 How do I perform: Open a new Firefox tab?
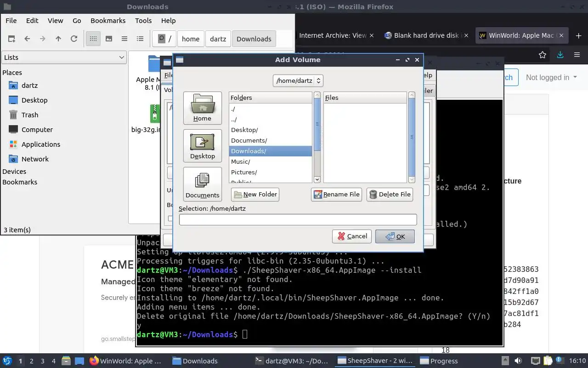click(x=578, y=36)
